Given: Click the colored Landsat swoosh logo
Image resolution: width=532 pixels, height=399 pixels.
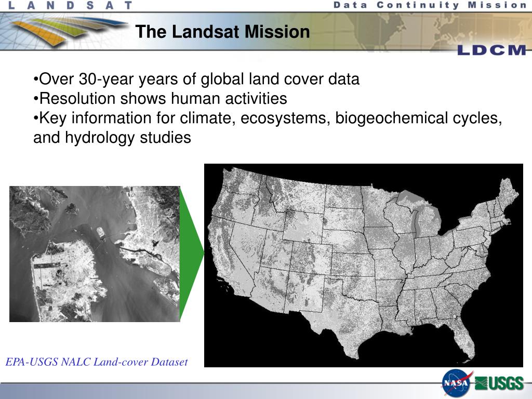Looking at the screenshot, I should [70, 31].
